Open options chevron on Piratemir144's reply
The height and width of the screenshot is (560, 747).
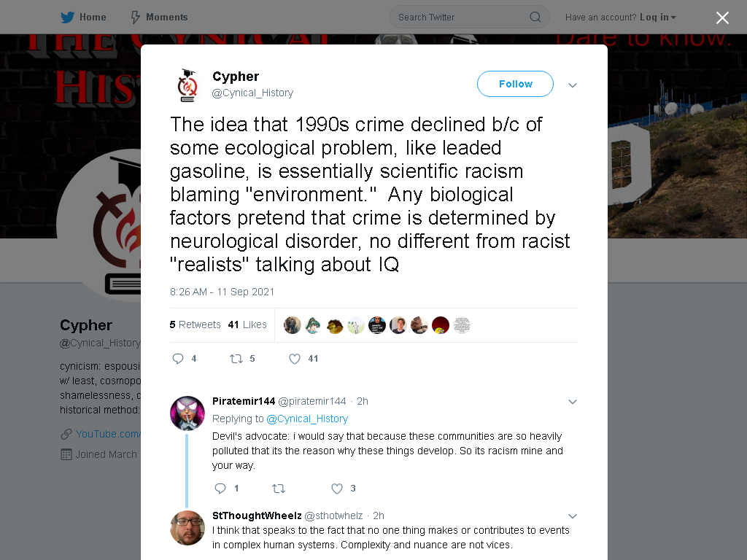(573, 402)
